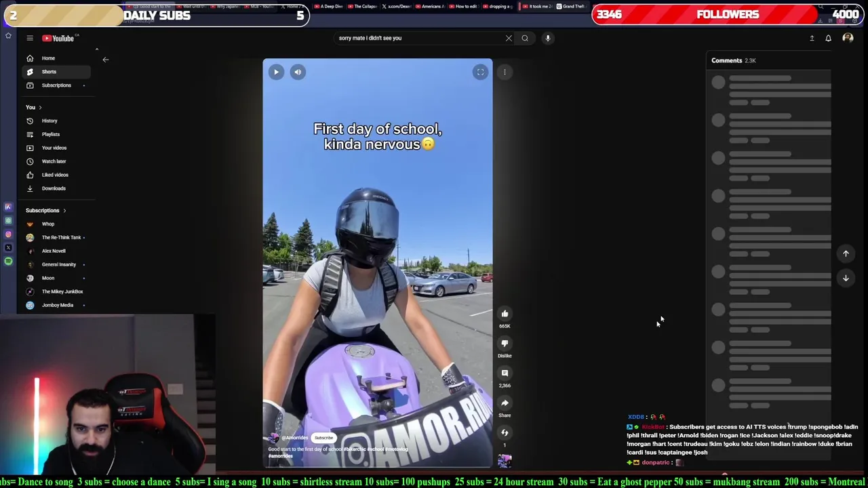Collapse the sidebar section with the up caret
Screen dimensions: 868x488
tap(96, 49)
